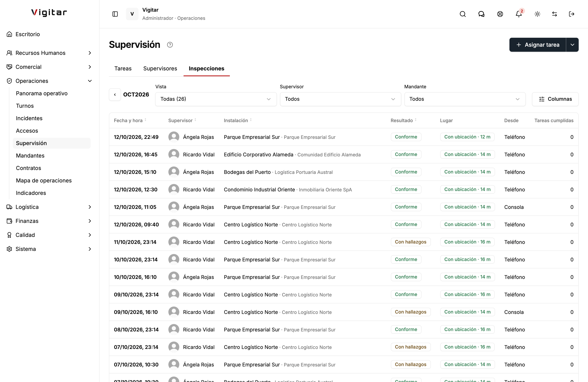
Task: Expand Sistema menu section
Action: pos(49,249)
